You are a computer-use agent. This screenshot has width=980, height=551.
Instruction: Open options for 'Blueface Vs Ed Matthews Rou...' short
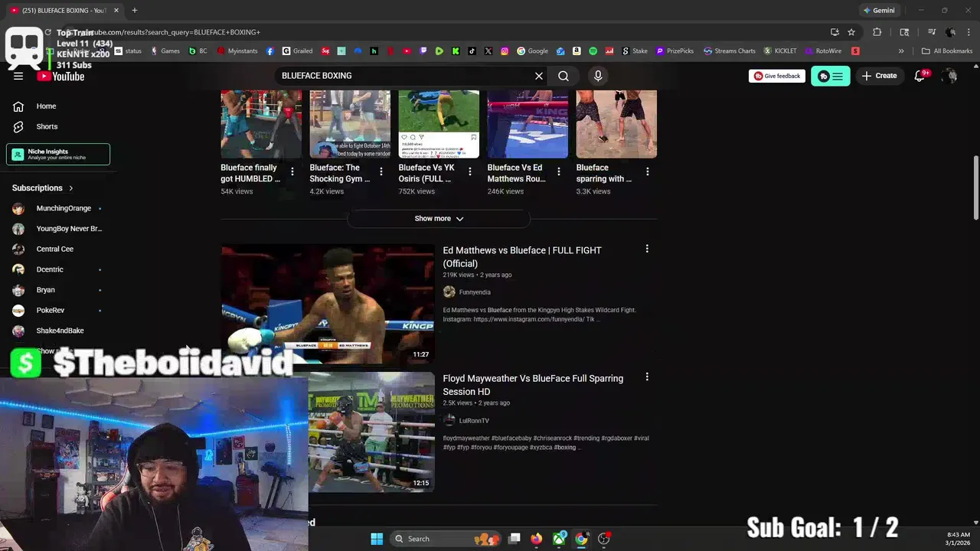coord(559,172)
